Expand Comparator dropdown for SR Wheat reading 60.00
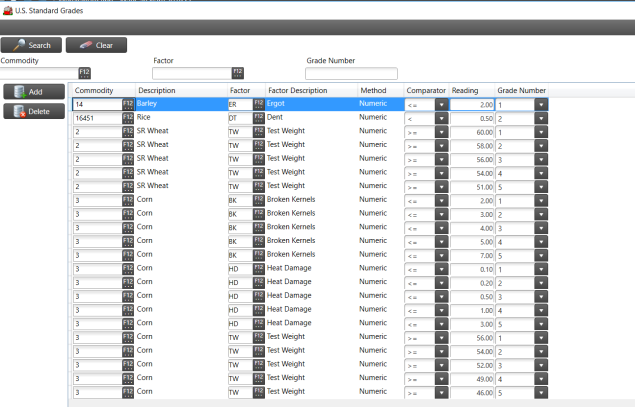This screenshot has height=407, width=635. pos(441,132)
